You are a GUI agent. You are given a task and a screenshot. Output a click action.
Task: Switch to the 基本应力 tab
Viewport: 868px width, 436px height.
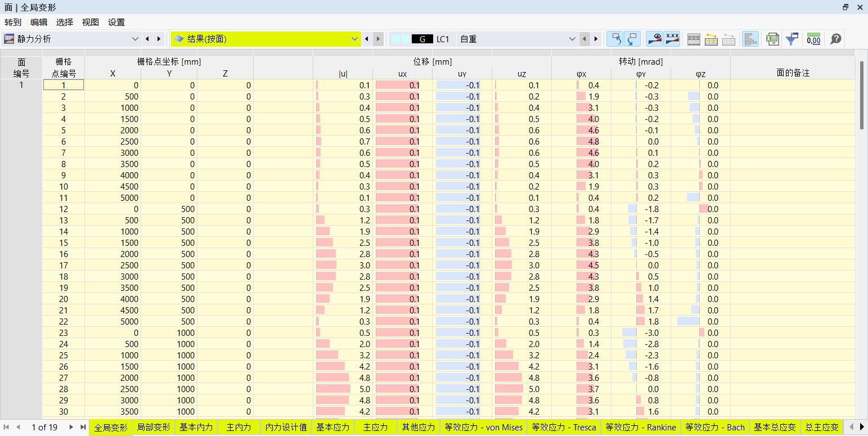click(333, 428)
